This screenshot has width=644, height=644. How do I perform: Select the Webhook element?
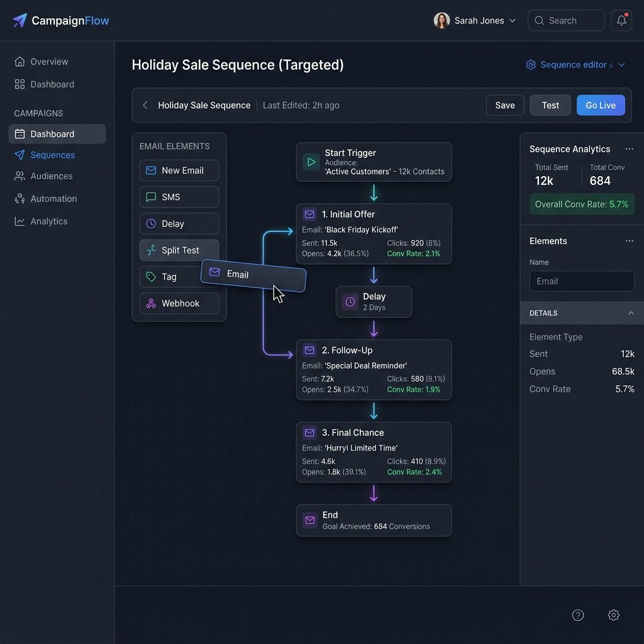pyautogui.click(x=179, y=303)
